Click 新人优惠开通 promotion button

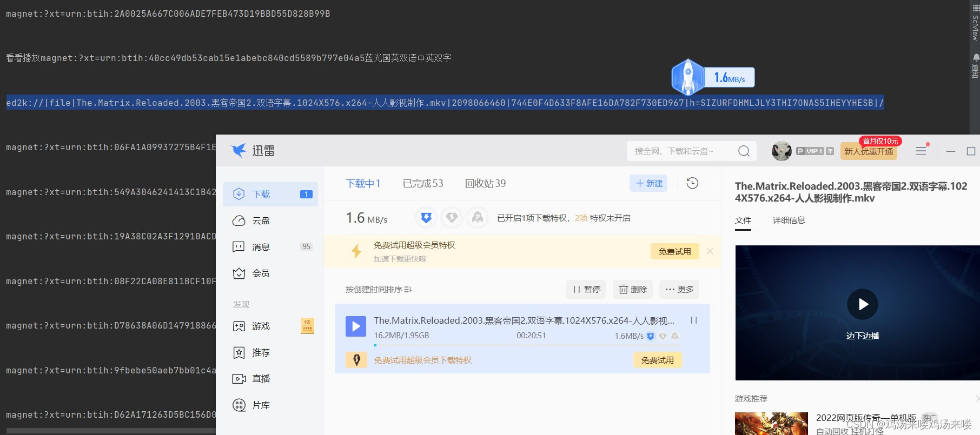(869, 151)
